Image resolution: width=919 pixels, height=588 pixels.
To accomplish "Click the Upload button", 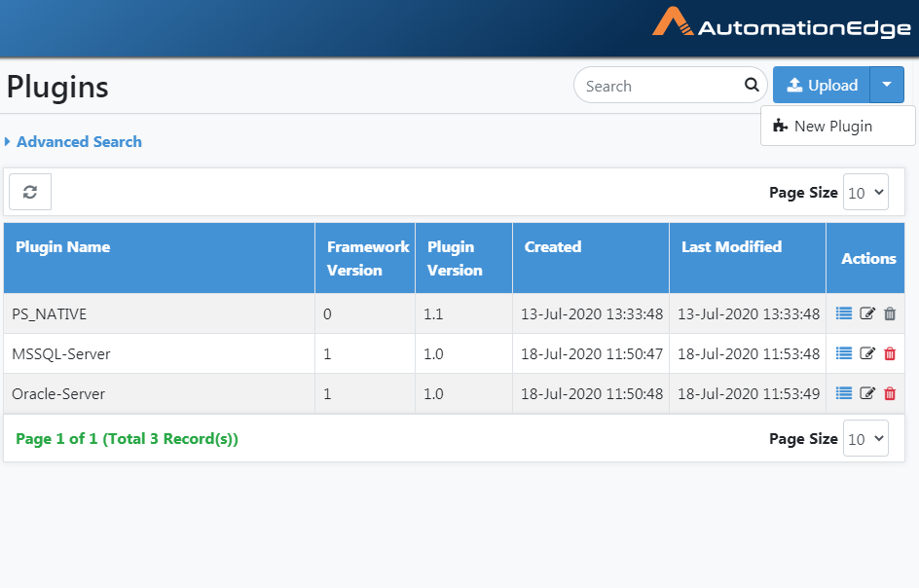I will pos(822,85).
